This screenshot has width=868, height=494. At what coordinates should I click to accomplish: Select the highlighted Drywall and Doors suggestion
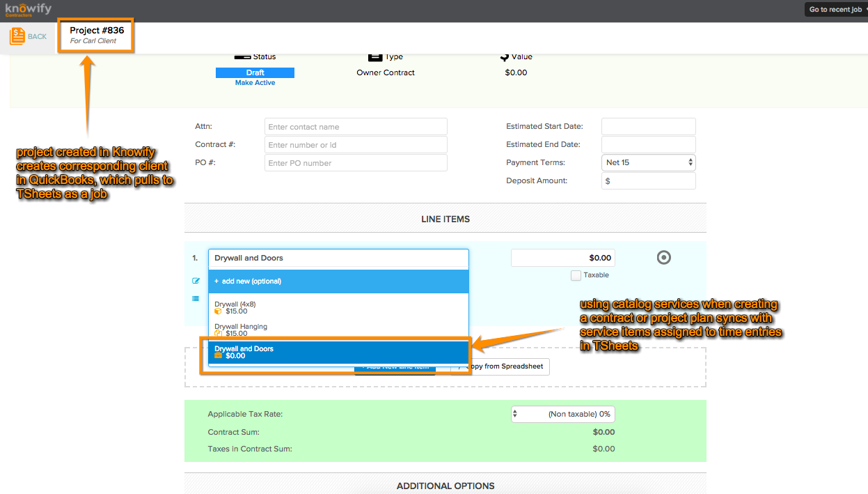pos(338,352)
